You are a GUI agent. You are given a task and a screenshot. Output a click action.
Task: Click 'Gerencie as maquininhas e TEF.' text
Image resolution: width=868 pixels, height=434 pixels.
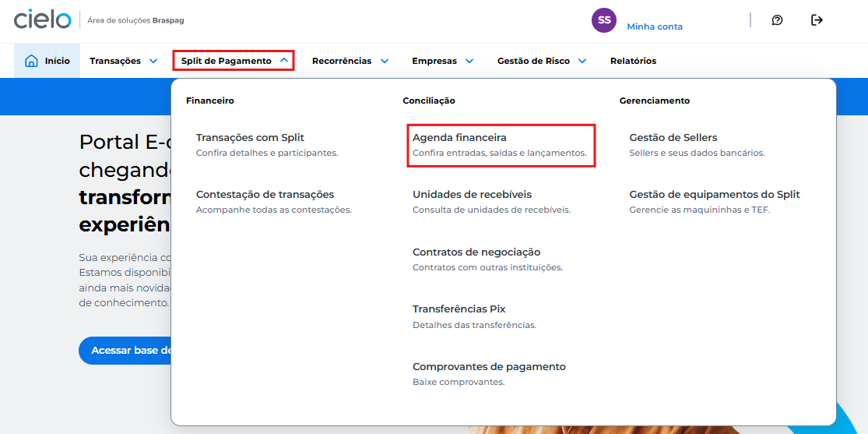[700, 210]
